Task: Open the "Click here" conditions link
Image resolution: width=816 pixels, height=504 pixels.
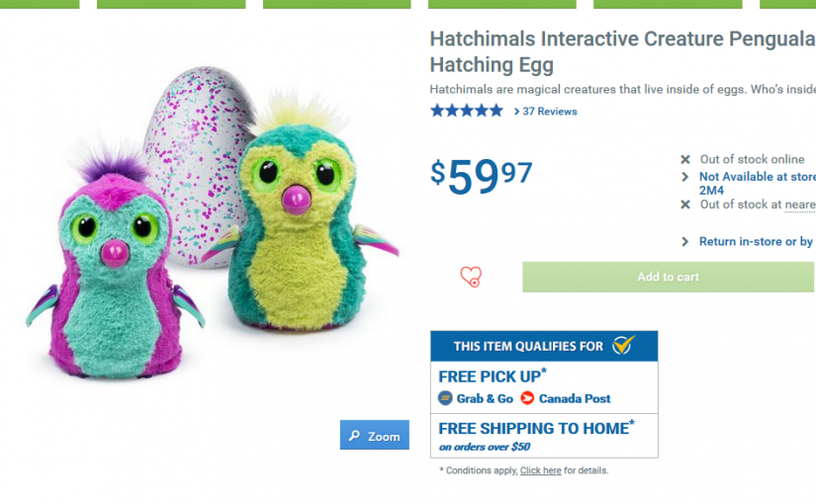Action: point(540,470)
